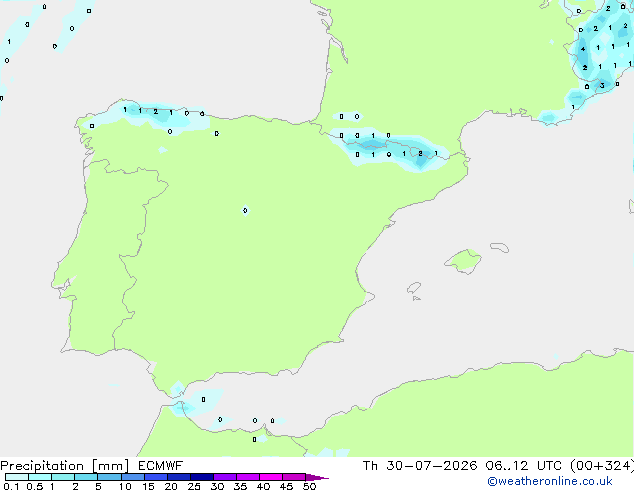Click Mallorca island on the map
Viewport: 634px width, 490px height.
tap(463, 261)
